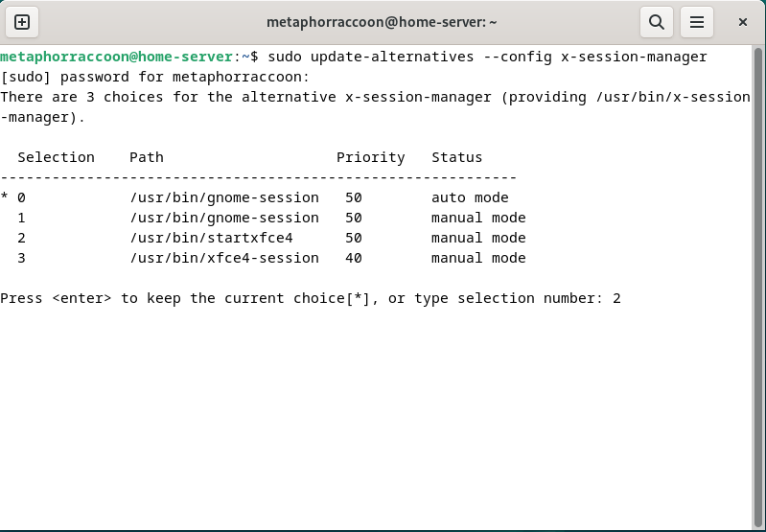Image resolution: width=766 pixels, height=532 pixels.
Task: Open the hamburger menu
Action: (697, 21)
